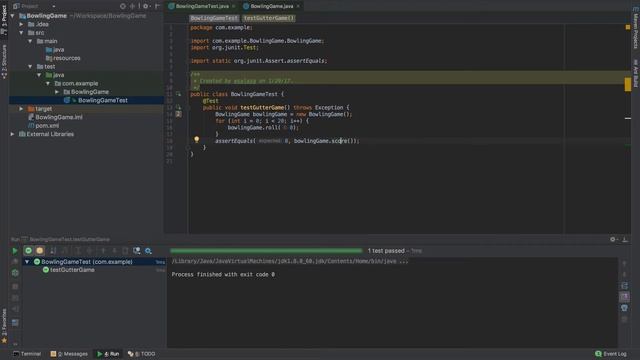Screen dimensions: 640x360
Task: Collapse the main folder
Action: (x=30, y=41)
